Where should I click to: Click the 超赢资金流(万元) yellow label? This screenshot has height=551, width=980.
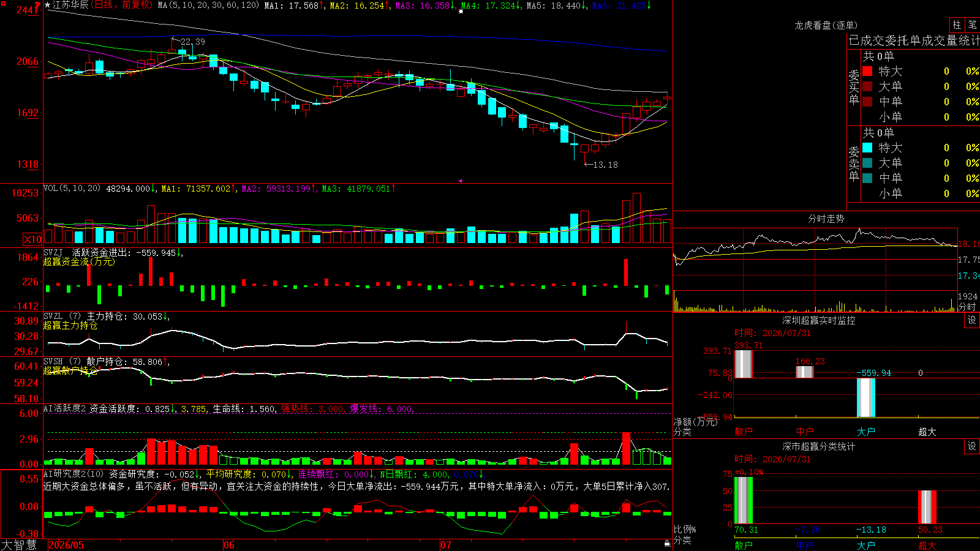[79, 261]
